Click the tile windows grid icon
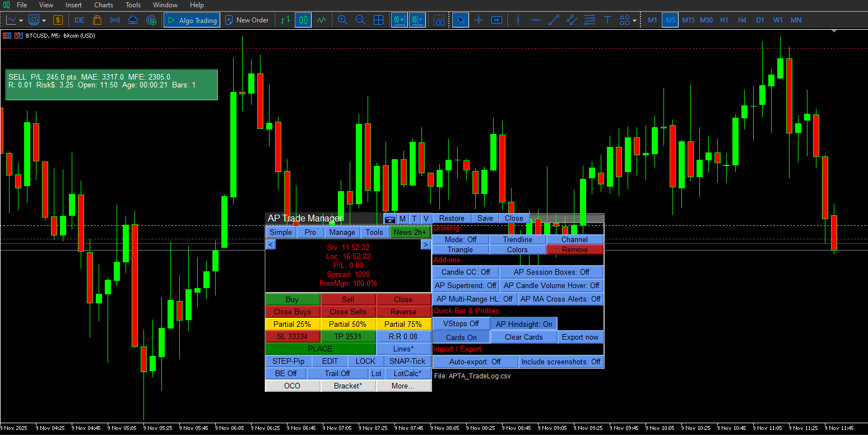 [x=378, y=20]
